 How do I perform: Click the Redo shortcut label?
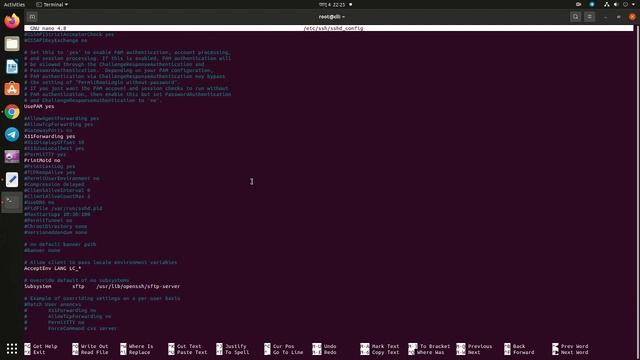click(330, 352)
